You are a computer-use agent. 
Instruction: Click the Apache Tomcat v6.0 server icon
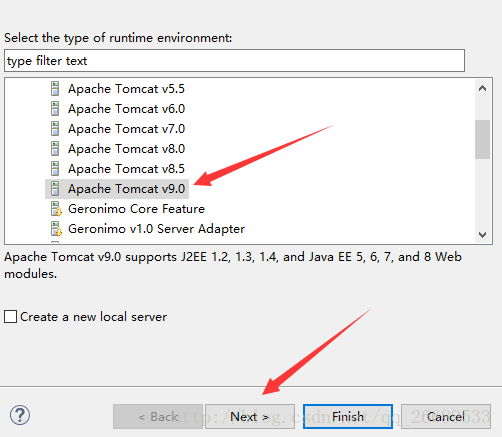pos(55,109)
